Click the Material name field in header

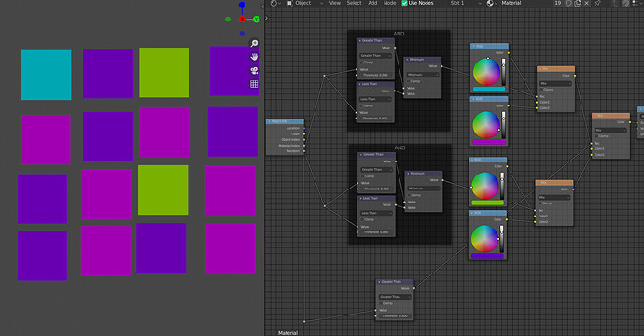pyautogui.click(x=525, y=3)
